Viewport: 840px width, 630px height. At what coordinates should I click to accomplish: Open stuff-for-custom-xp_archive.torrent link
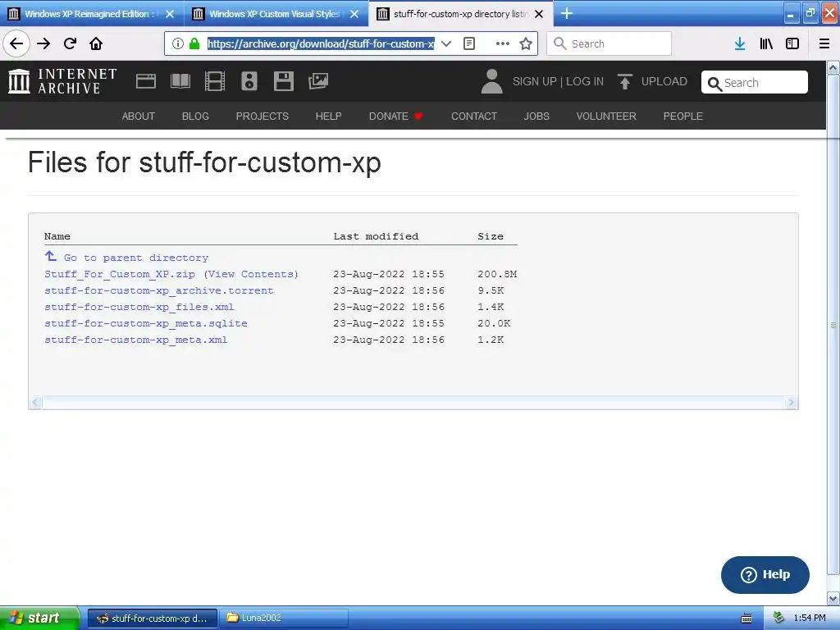click(158, 290)
